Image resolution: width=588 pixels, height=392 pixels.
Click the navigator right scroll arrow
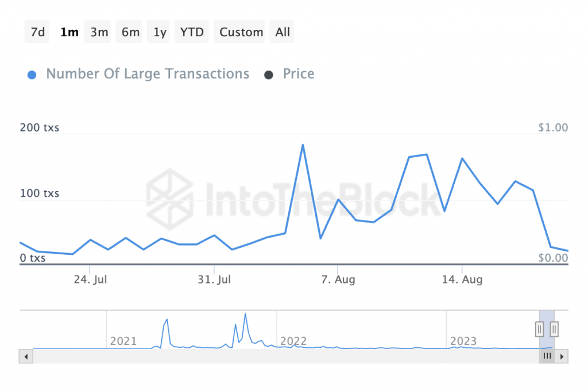[562, 356]
